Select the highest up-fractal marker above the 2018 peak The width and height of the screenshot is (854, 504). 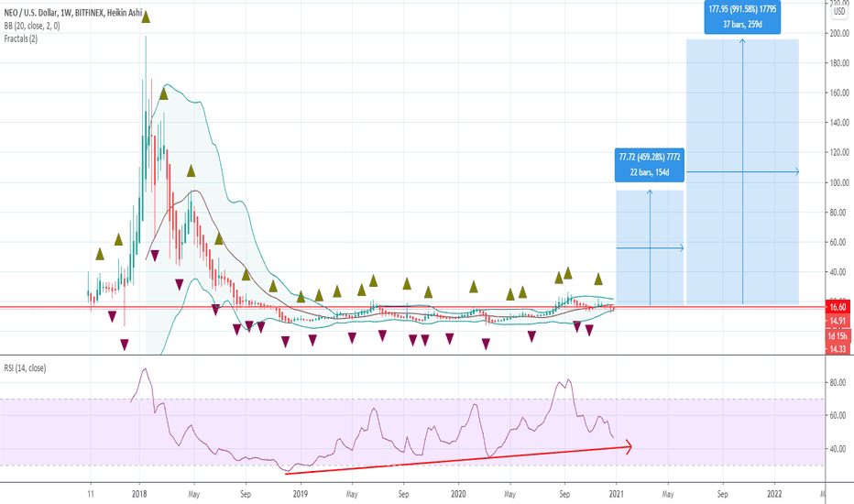click(146, 16)
